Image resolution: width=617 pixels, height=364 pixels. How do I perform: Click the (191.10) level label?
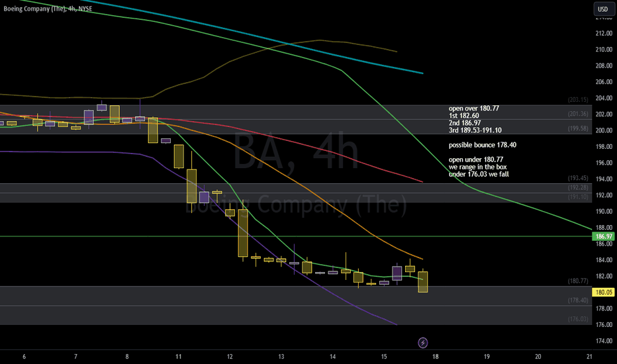tap(578, 197)
